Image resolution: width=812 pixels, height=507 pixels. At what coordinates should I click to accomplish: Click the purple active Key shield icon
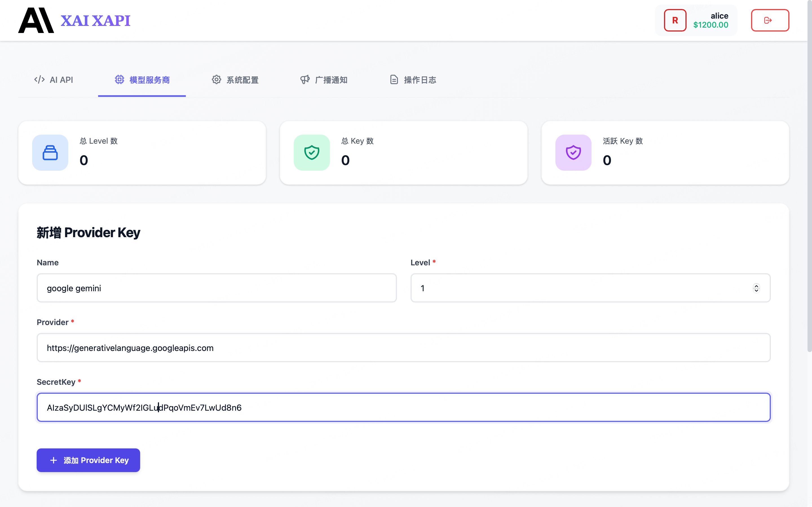tap(573, 153)
